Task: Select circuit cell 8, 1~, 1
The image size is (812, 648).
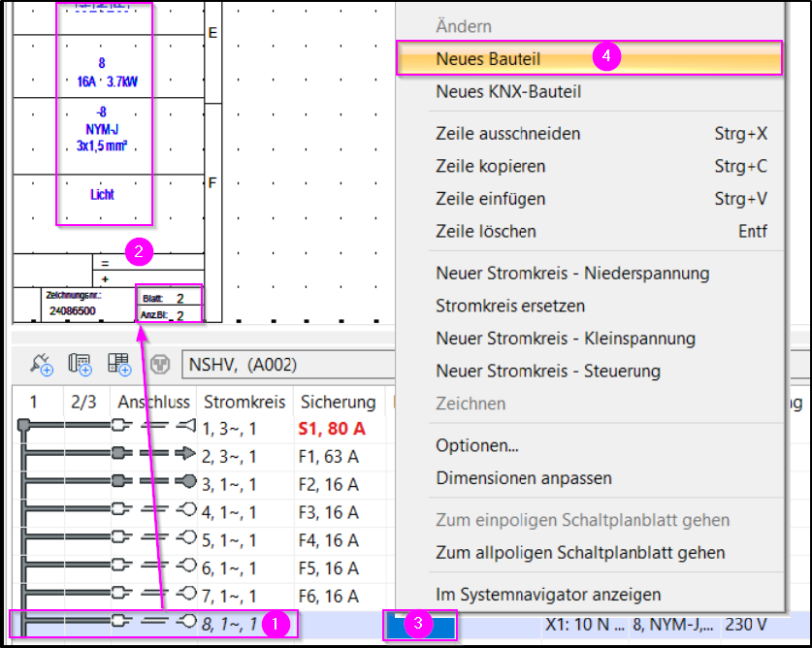Action: coord(229,624)
